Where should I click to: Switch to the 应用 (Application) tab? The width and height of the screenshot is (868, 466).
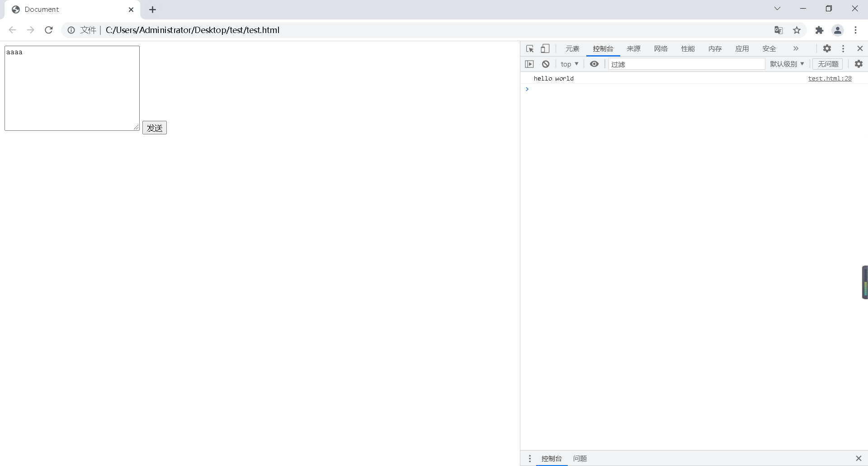coord(742,48)
